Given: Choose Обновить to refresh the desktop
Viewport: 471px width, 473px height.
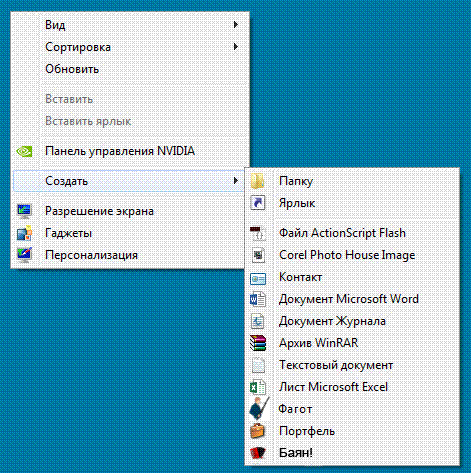Looking at the screenshot, I should pos(130,69).
